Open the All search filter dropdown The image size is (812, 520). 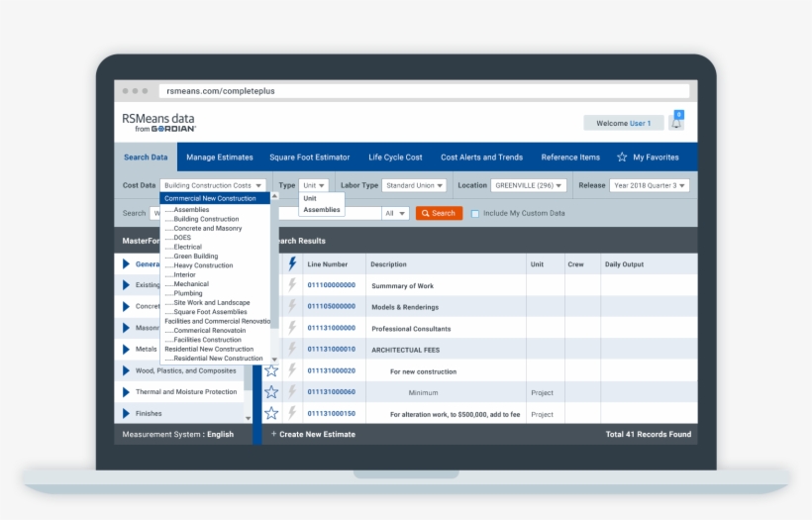396,213
